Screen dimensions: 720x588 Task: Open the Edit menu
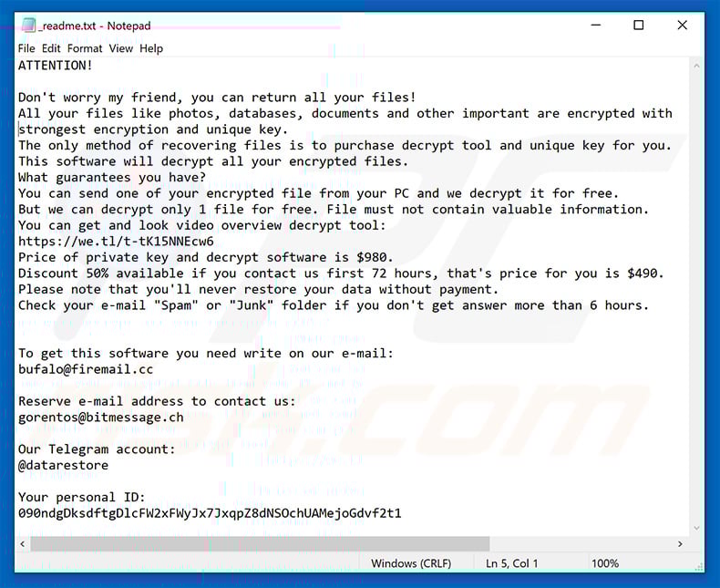51,48
